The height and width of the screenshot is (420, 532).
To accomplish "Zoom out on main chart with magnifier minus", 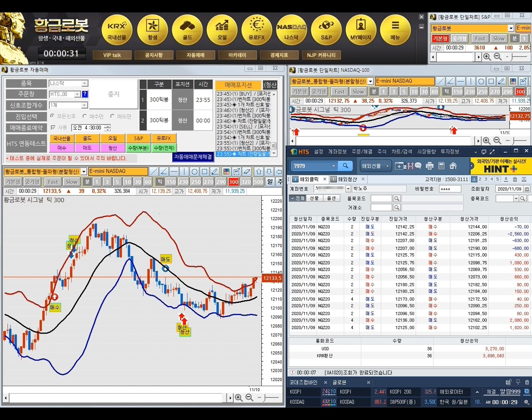I will tap(250, 397).
